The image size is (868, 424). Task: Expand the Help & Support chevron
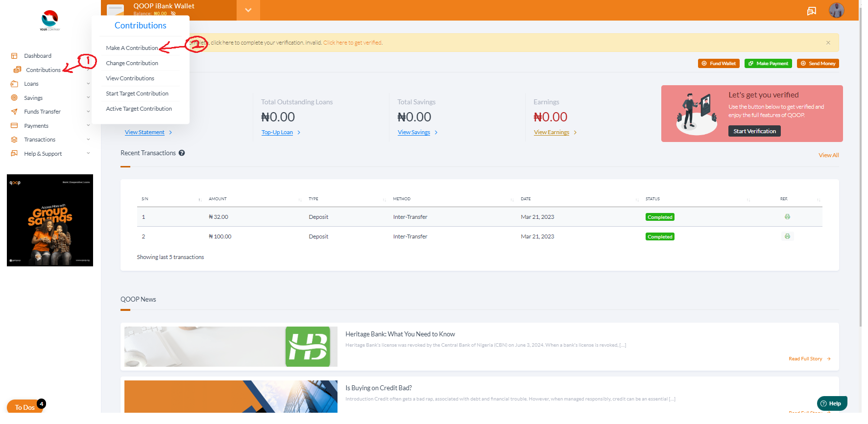click(x=88, y=153)
